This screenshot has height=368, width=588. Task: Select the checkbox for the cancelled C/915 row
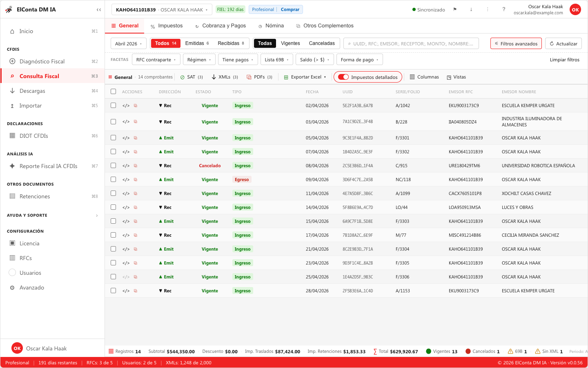tap(113, 166)
